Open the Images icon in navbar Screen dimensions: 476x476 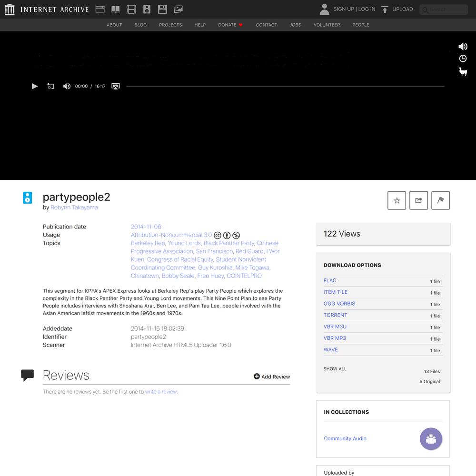(x=178, y=10)
